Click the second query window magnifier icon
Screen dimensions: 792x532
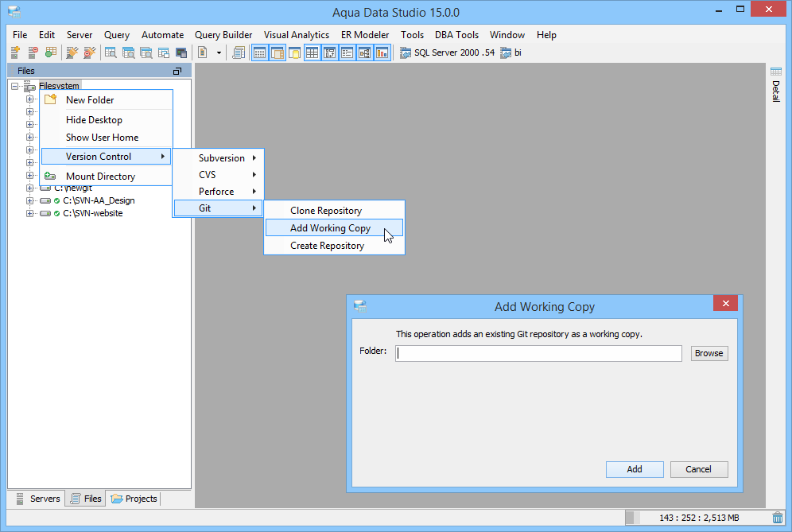click(128, 52)
